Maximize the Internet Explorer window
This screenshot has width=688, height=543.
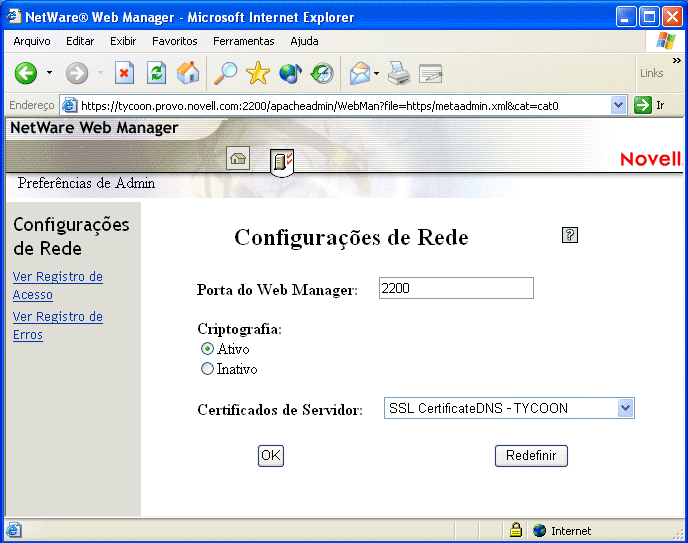click(649, 17)
